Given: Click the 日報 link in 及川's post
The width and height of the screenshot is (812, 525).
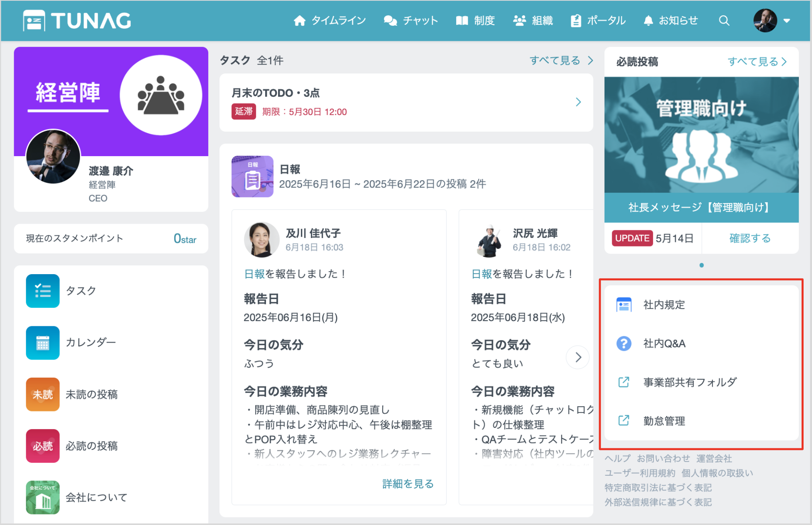Looking at the screenshot, I should click(x=254, y=274).
